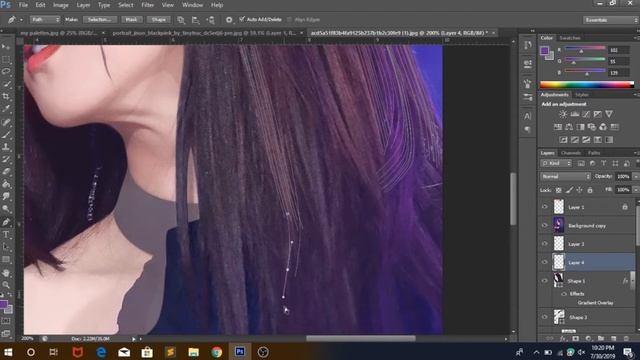640x360 pixels.
Task: Hide Layer 1 with its eye icon
Action: (544, 207)
